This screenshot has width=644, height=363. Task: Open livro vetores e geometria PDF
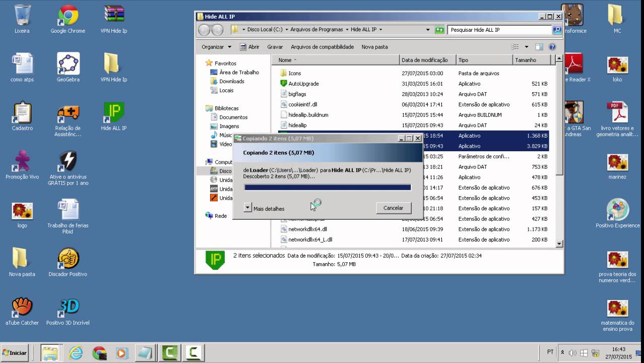617,119
